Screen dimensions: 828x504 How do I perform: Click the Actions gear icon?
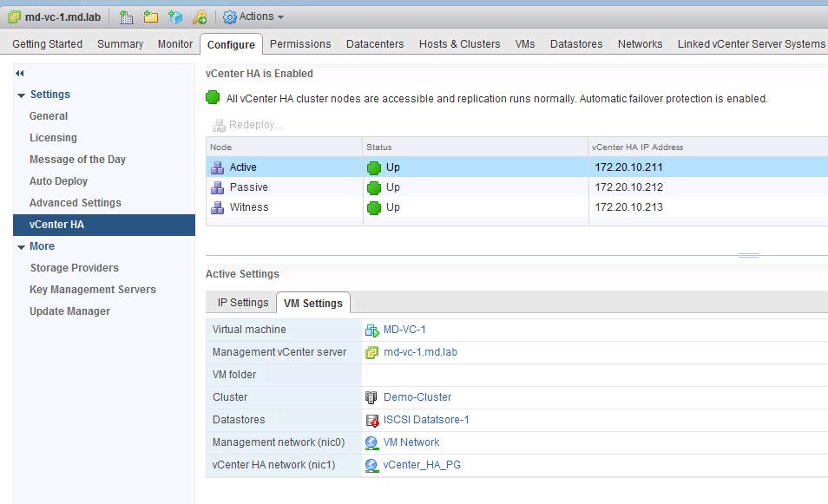click(230, 16)
